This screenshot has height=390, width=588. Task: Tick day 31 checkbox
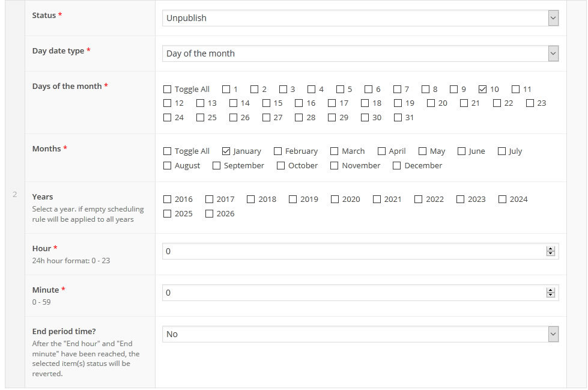coord(398,118)
